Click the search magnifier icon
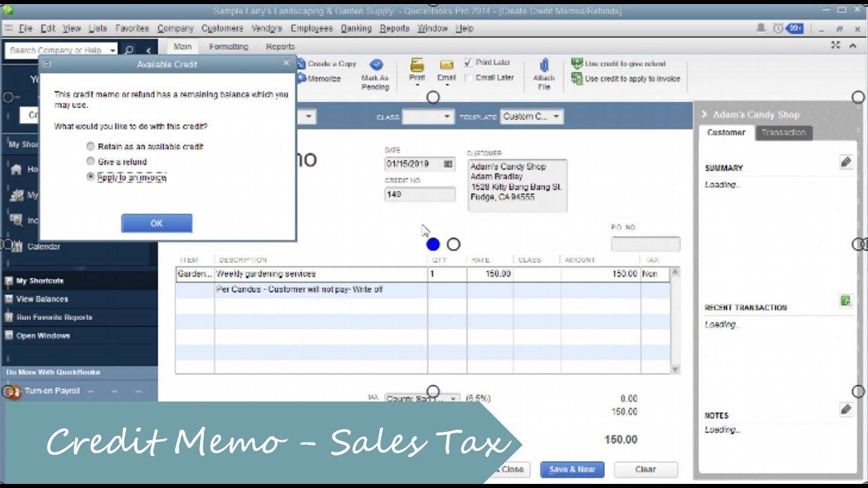This screenshot has width=868, height=488. (x=130, y=50)
